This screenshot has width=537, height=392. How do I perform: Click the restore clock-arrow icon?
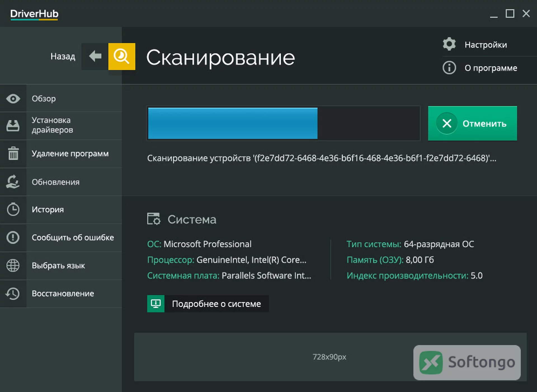coord(13,294)
